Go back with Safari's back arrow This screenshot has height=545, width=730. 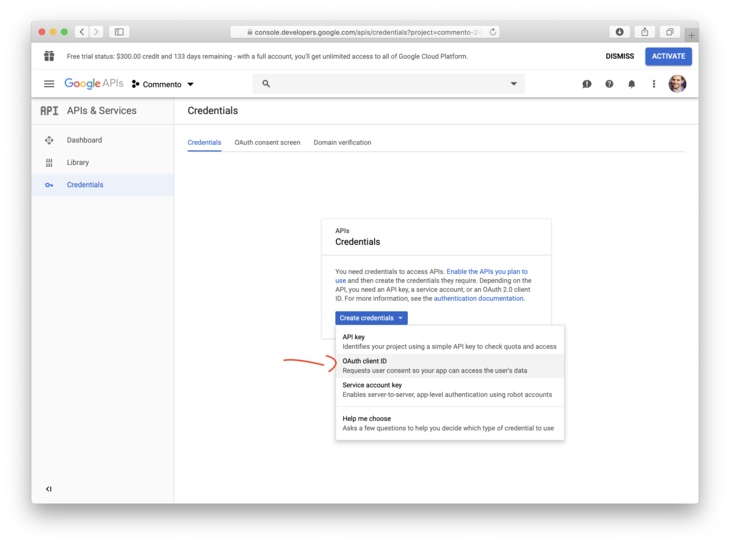point(82,32)
